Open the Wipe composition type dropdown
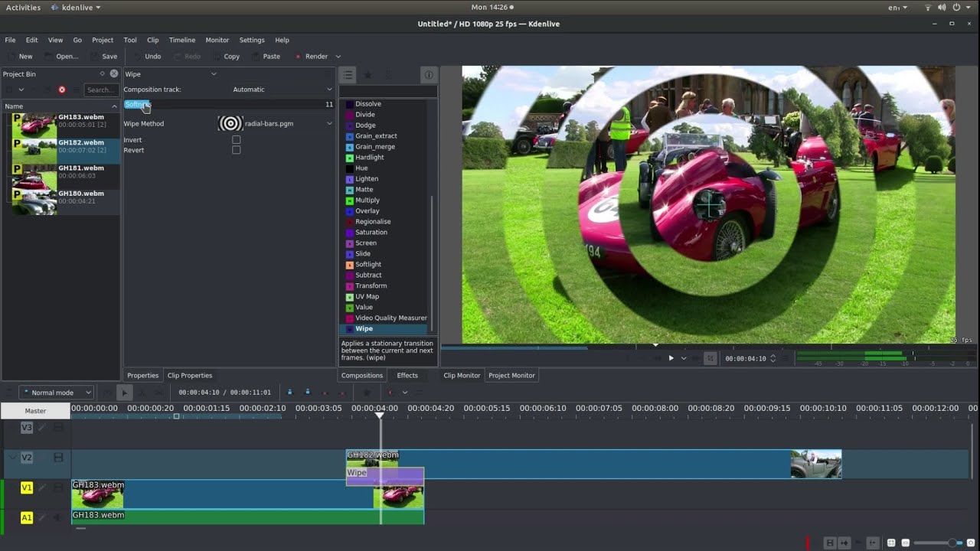 171,74
